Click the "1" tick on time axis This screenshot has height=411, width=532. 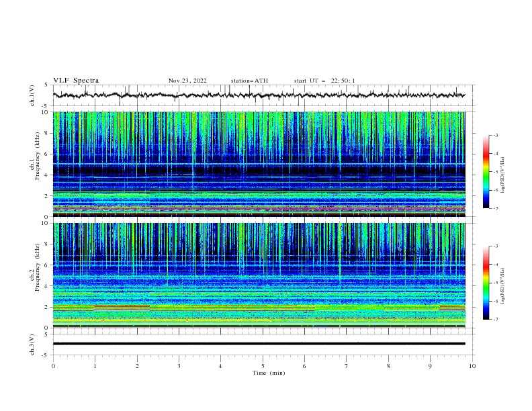(95, 366)
